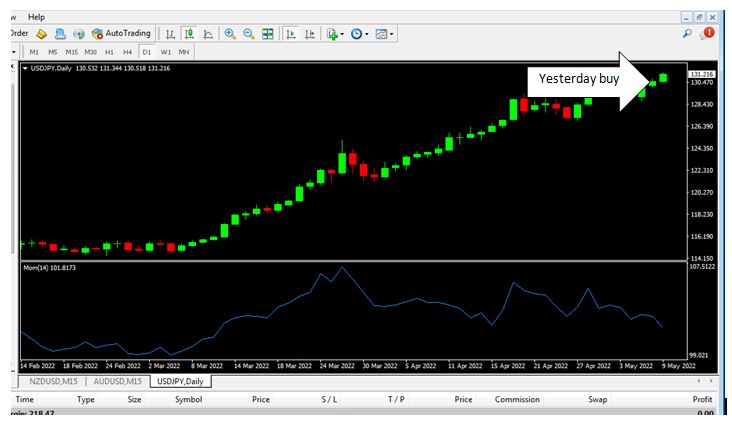Restore the inner chart window
This screenshot has height=423, width=732.
point(699,17)
